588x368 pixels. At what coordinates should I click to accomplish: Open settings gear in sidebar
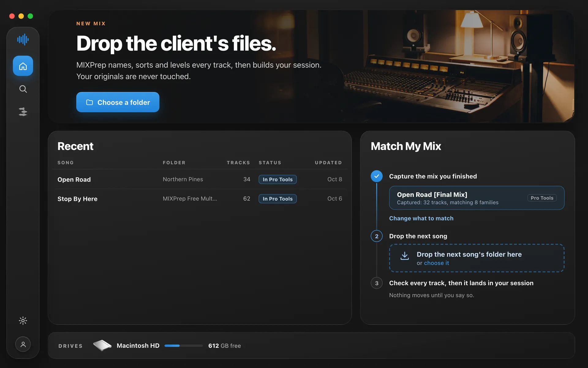23,321
